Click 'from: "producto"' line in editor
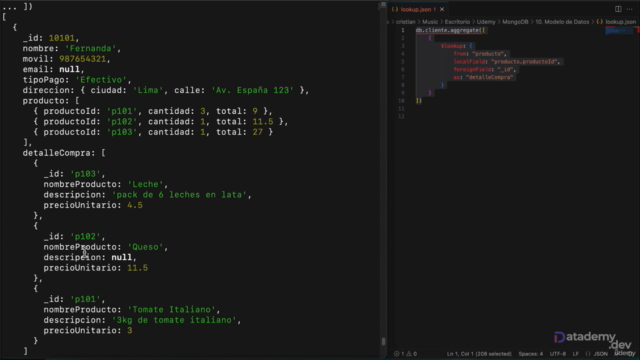640x360 pixels. click(x=480, y=54)
